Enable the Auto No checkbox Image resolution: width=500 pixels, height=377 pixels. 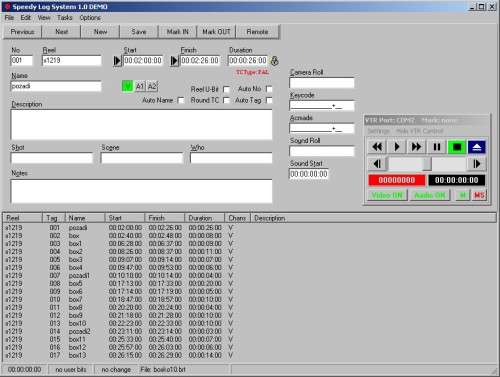tap(269, 89)
